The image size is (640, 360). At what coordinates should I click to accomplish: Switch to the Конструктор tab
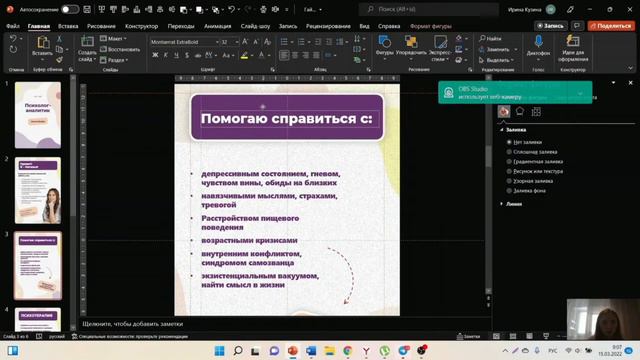(141, 26)
